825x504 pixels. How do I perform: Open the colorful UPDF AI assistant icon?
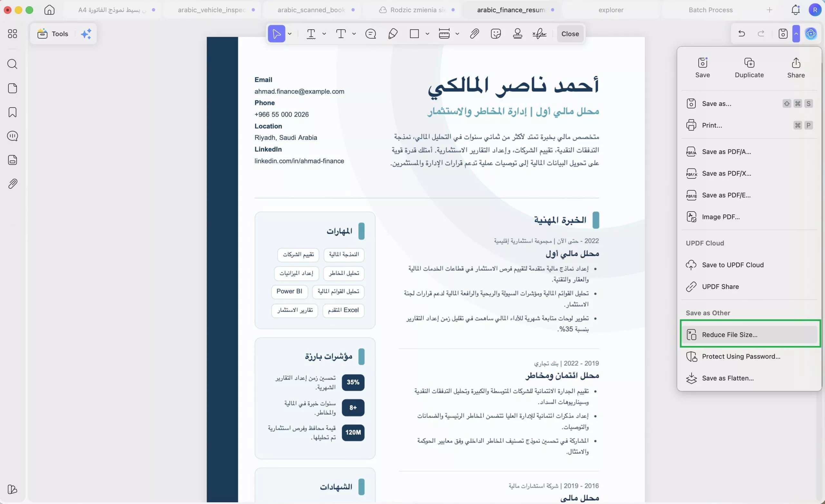click(811, 33)
